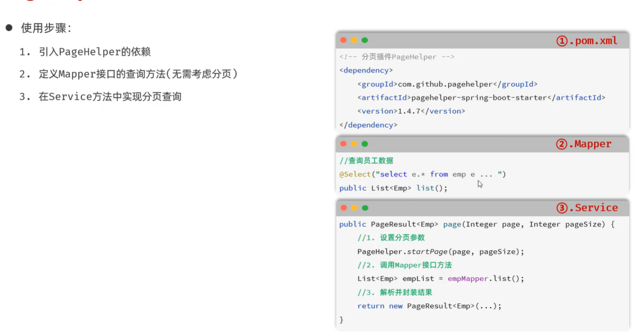Click step 2 about Mapper query method
The image size is (644, 335).
tap(129, 74)
